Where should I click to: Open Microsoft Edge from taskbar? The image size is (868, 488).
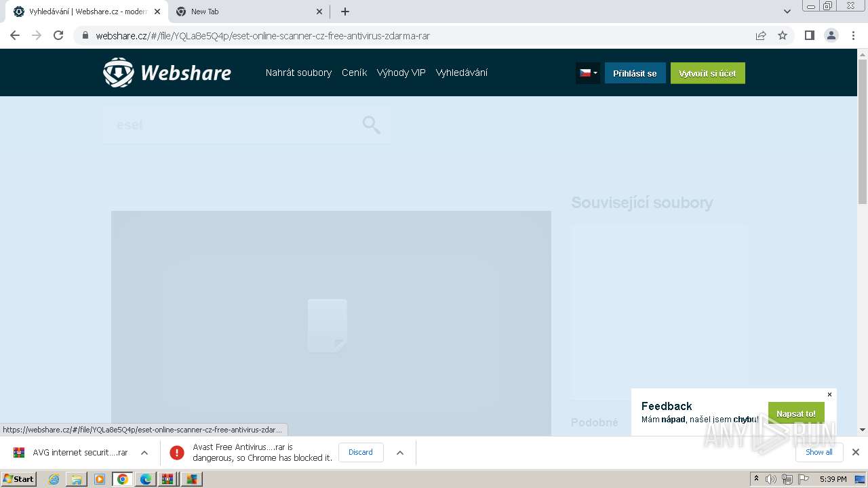[x=145, y=479]
